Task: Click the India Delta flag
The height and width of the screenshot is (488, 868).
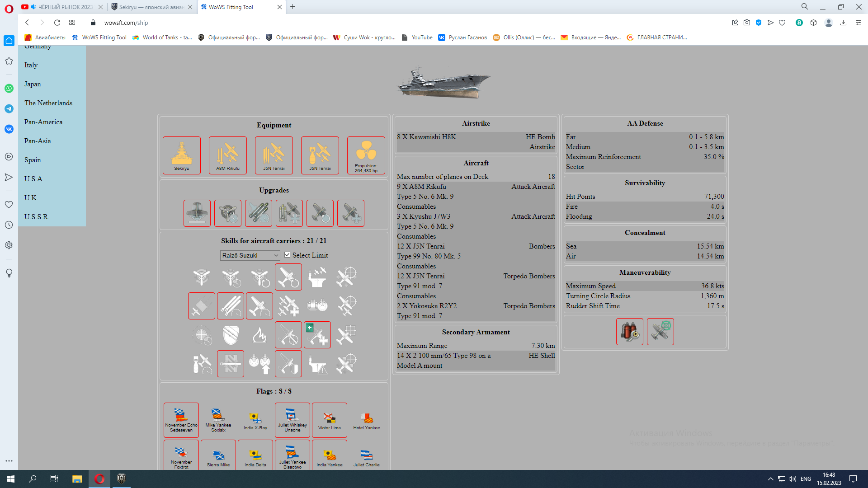Action: pyautogui.click(x=255, y=455)
